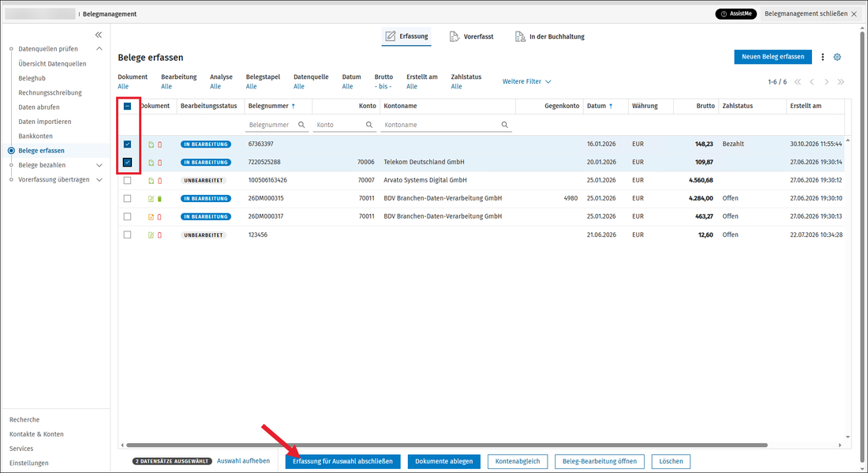The image size is (868, 473).
Task: Expand the Weitere Filter dropdown
Action: point(526,81)
